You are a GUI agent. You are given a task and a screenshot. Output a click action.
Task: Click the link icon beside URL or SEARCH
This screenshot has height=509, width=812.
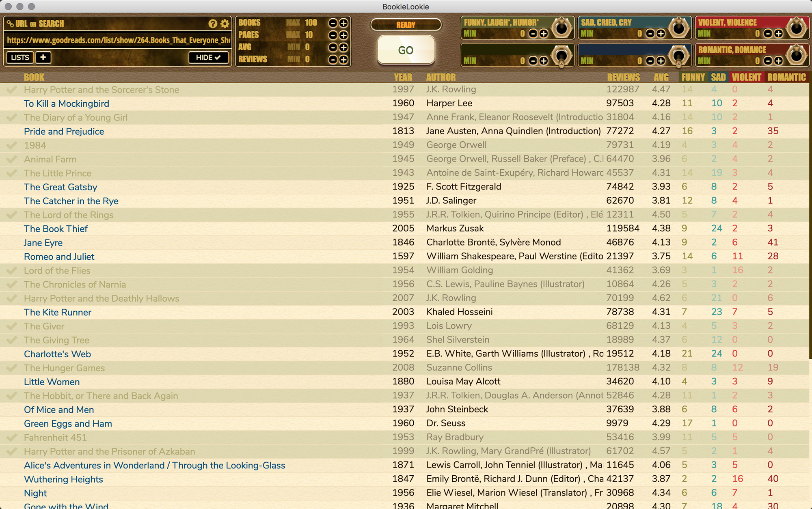(x=11, y=24)
